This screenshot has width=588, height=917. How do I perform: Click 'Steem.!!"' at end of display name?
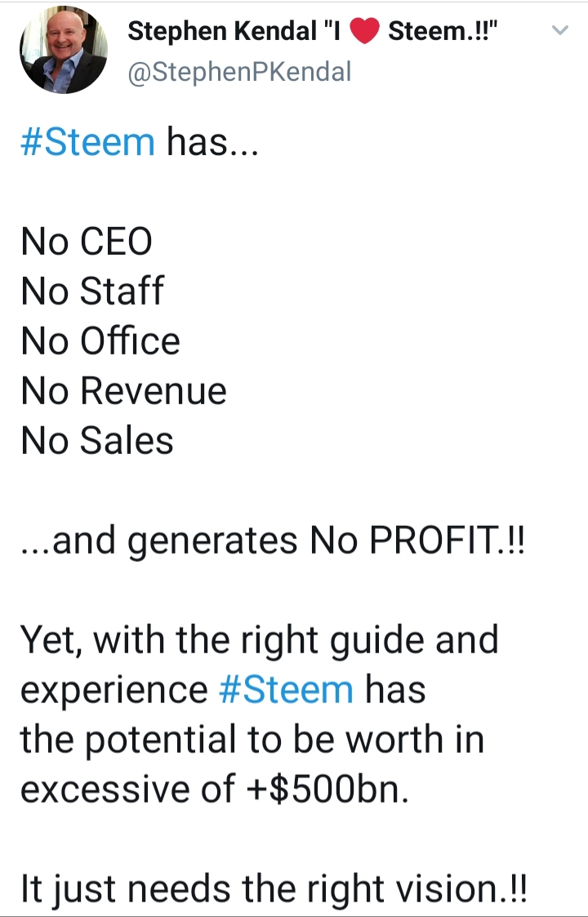click(443, 30)
